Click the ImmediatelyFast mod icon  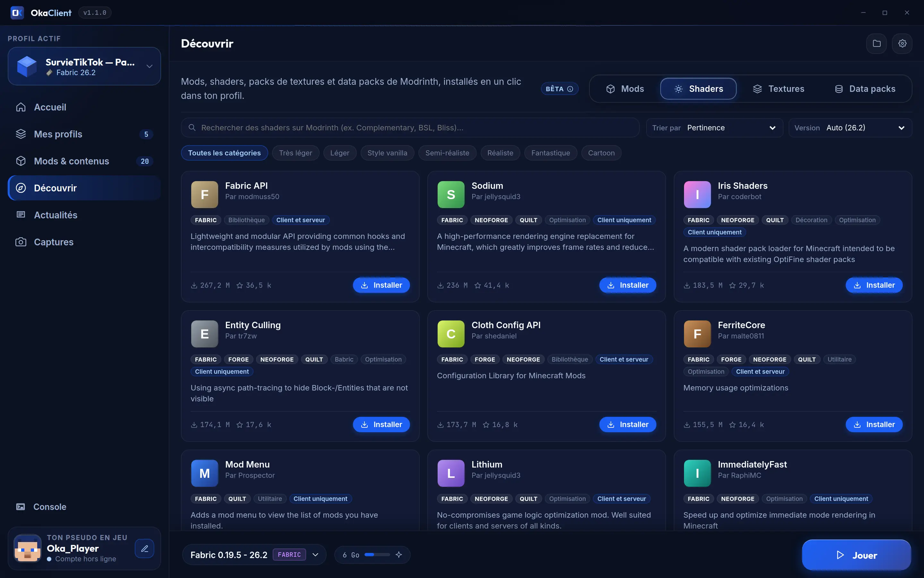(697, 473)
